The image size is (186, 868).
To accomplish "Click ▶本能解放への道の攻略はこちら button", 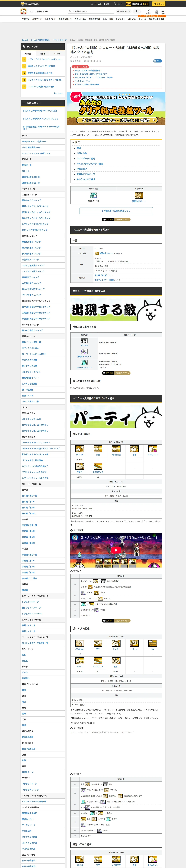I will pyautogui.click(x=116, y=211).
